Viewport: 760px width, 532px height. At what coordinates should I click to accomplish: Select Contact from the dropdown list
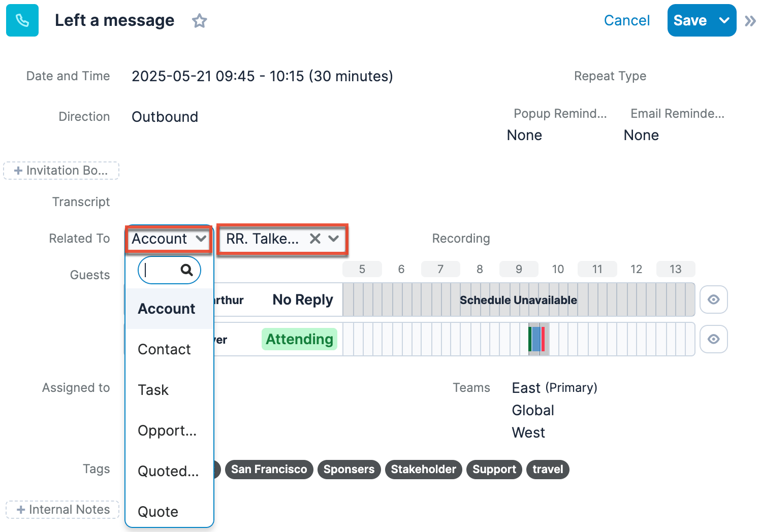click(164, 349)
